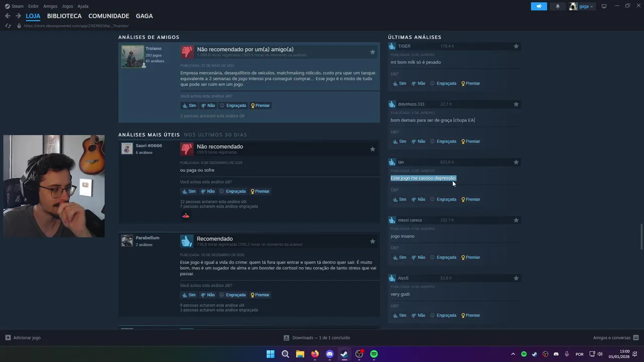Switch to the COMUNIDADE tab
Image resolution: width=644 pixels, height=362 pixels.
click(109, 16)
